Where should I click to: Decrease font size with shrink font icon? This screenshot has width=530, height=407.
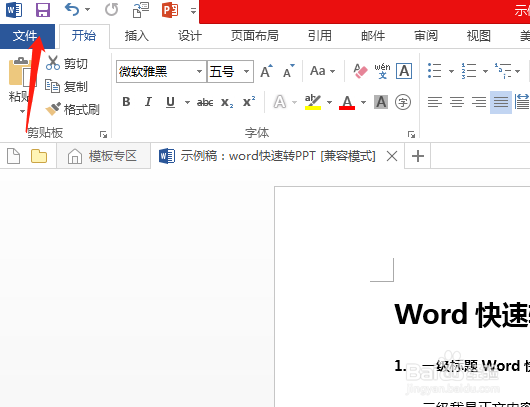(x=288, y=71)
